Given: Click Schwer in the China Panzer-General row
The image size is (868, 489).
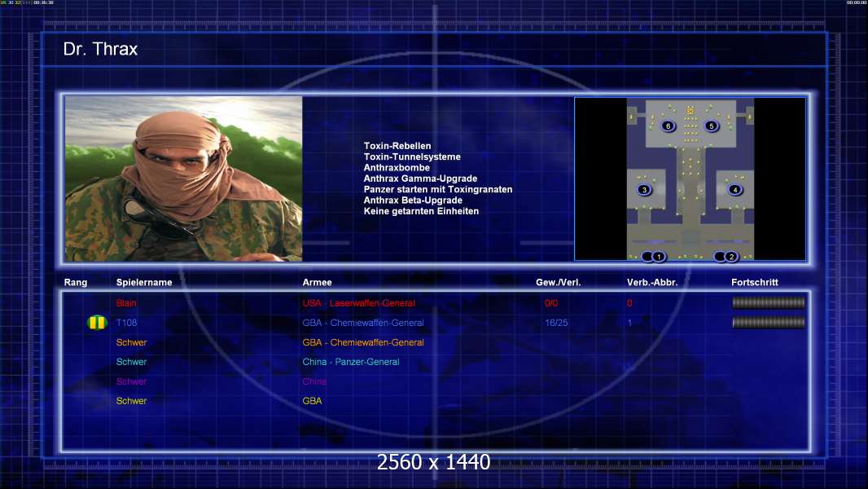Looking at the screenshot, I should click(131, 362).
